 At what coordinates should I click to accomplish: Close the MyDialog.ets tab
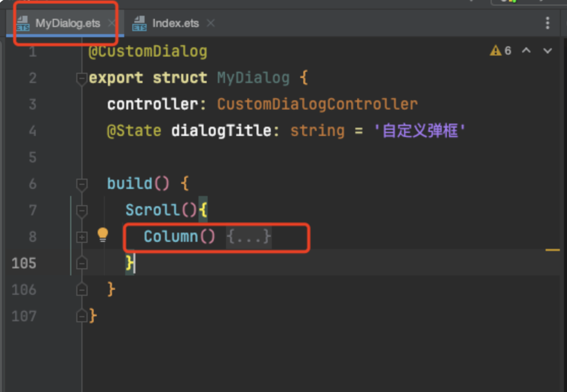112,23
